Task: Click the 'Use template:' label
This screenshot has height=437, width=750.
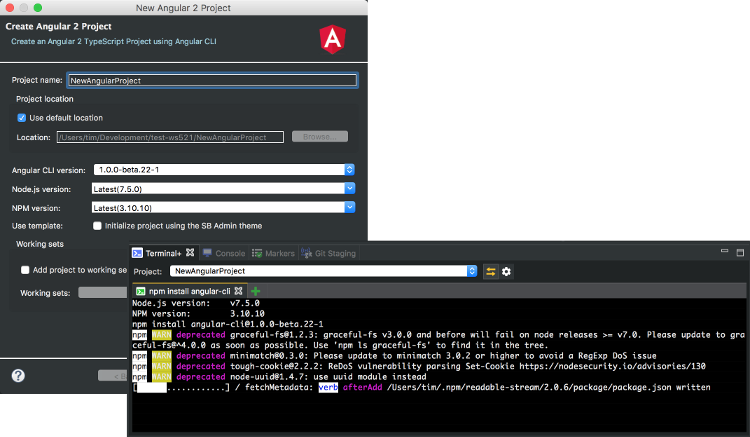Action: pos(37,226)
